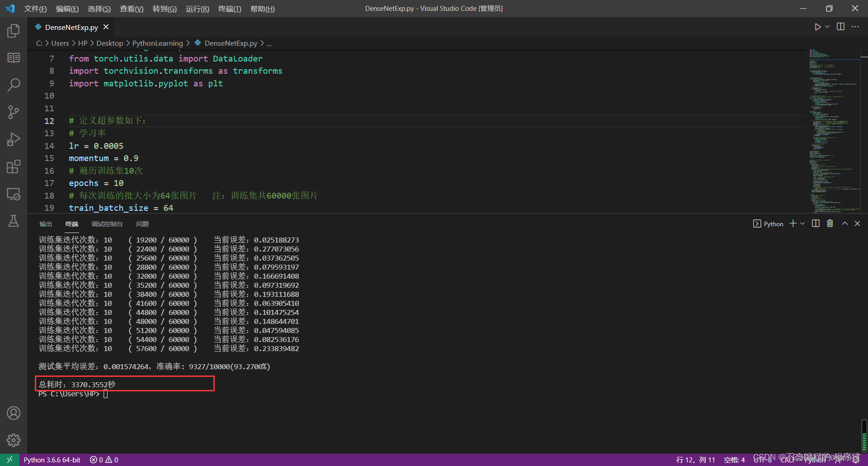Screen dimensions: 868x466
Task: Click the breadcrumb ellipsis symbol segment
Action: [x=269, y=43]
